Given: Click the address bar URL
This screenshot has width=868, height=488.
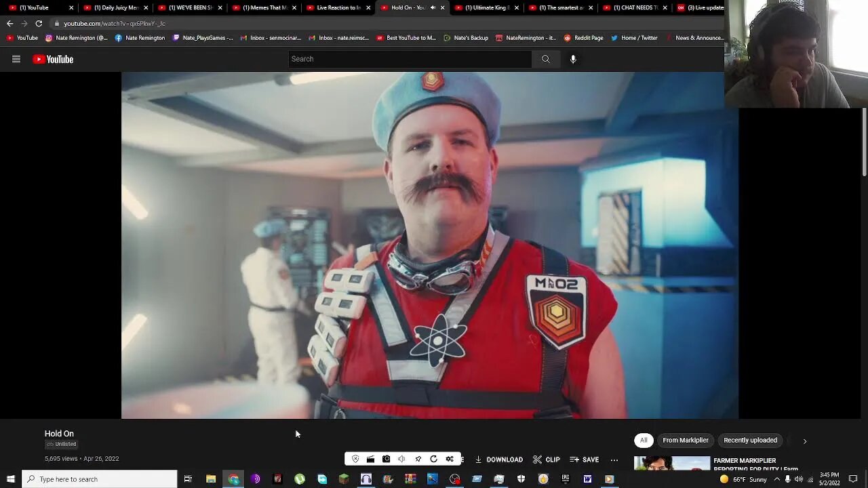Looking at the screenshot, I should coord(115,24).
